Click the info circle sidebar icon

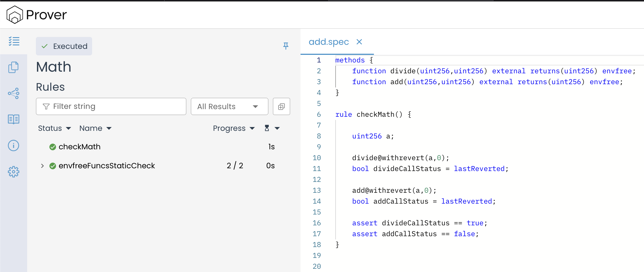coord(13,146)
